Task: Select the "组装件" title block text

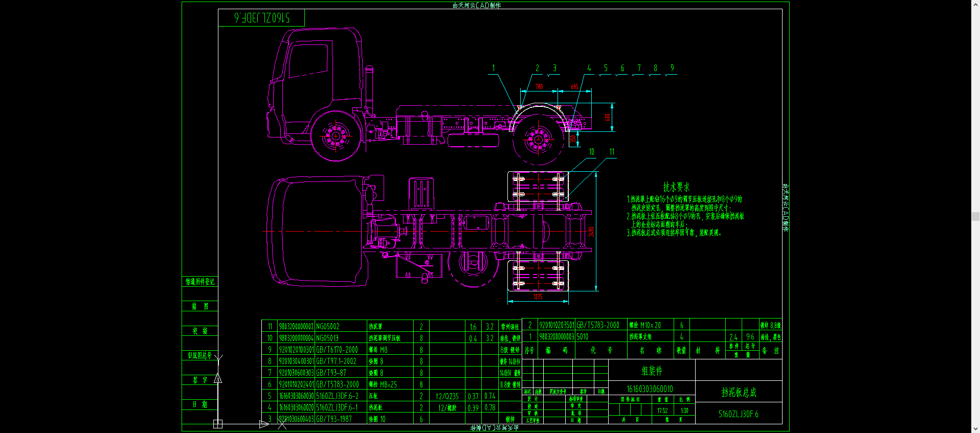Action: coord(652,371)
